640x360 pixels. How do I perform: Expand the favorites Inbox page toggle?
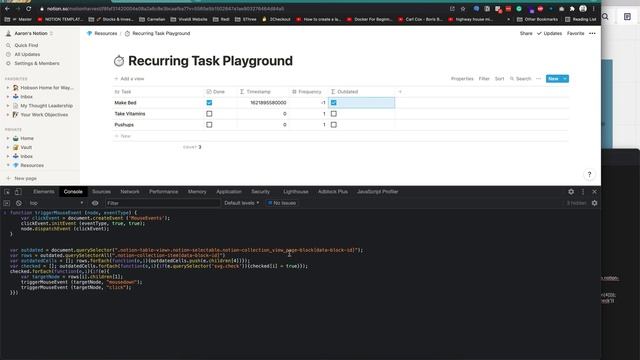click(x=8, y=97)
